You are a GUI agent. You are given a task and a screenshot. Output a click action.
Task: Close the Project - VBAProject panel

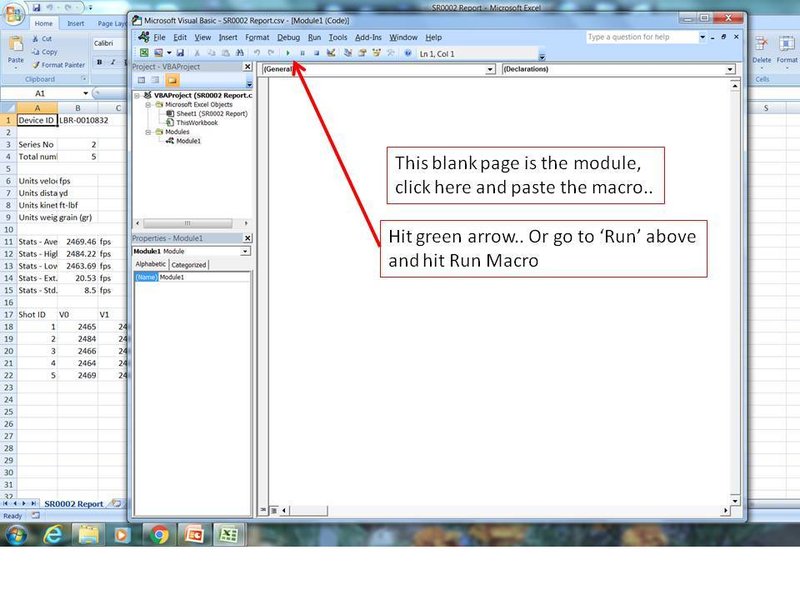pyautogui.click(x=247, y=67)
